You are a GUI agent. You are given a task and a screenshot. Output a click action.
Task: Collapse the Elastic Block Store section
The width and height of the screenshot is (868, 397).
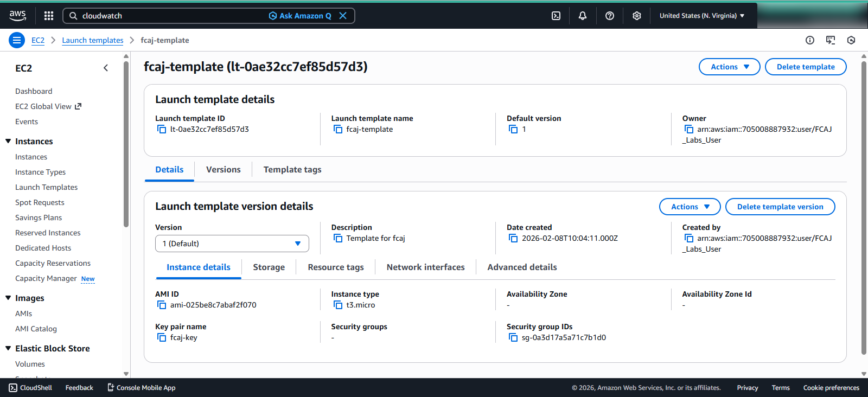(x=8, y=348)
